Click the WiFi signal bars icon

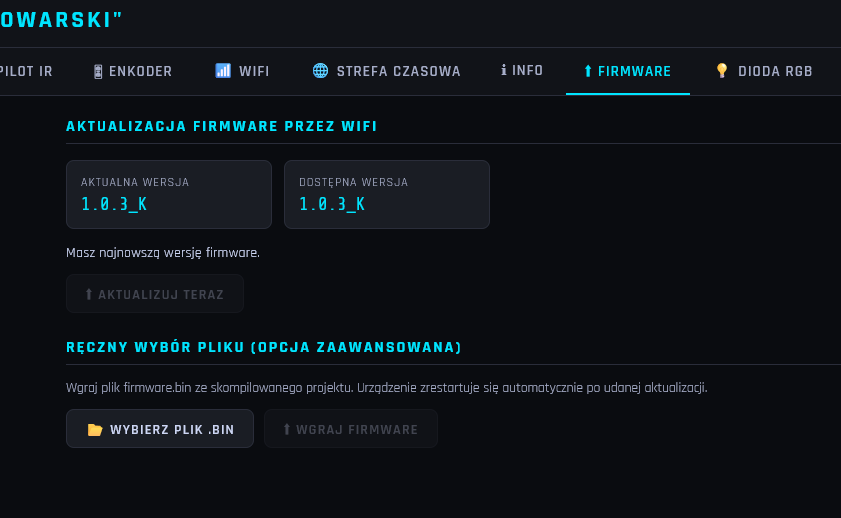pos(223,71)
